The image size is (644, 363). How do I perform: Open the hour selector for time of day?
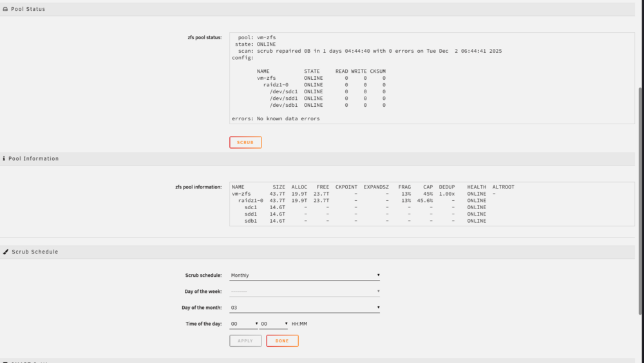pyautogui.click(x=244, y=324)
